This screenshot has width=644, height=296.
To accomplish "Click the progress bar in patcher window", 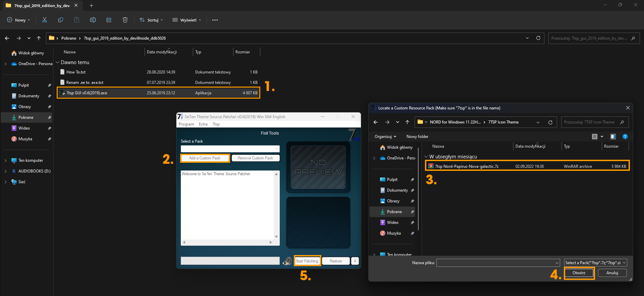I will (230, 261).
